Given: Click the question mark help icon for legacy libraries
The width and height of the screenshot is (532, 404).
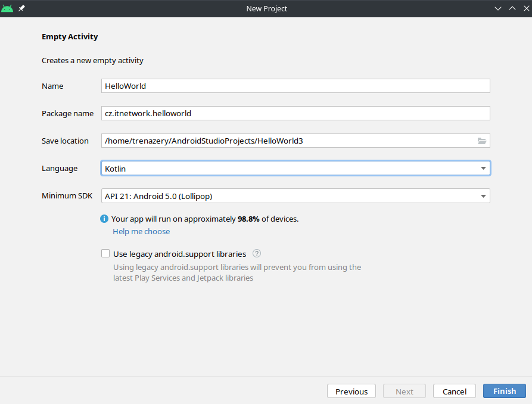Looking at the screenshot, I should point(257,253).
